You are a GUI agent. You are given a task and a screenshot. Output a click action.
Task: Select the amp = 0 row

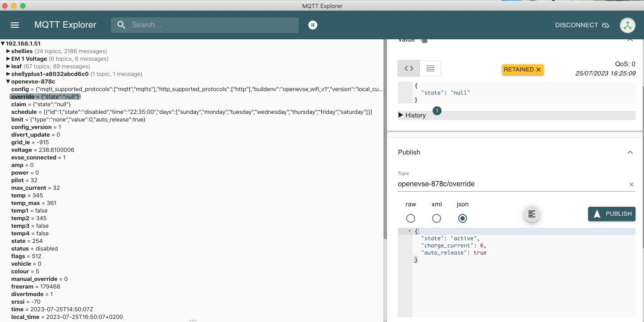pyautogui.click(x=22, y=165)
